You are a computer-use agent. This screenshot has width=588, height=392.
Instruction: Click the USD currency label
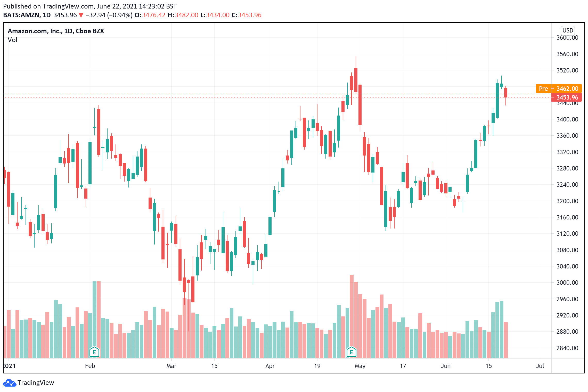click(568, 30)
